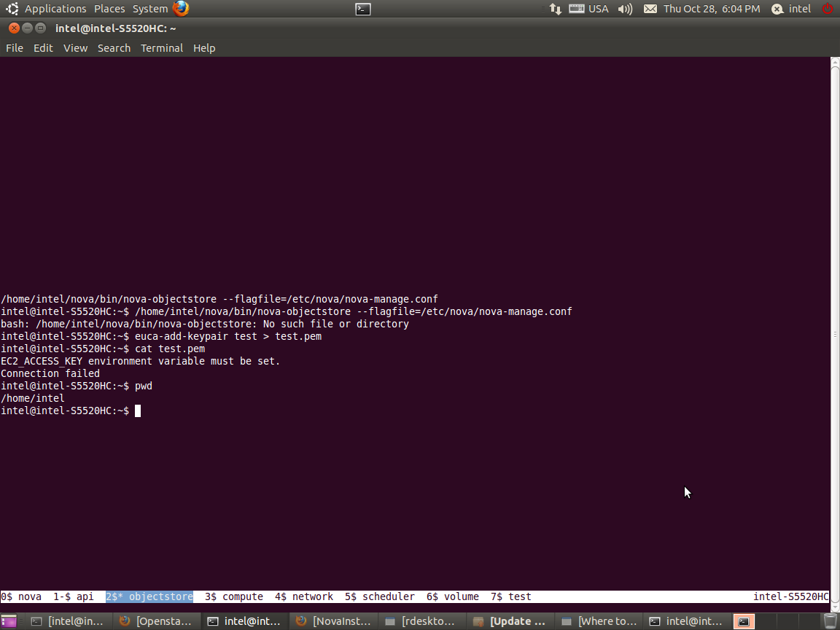
Task: Open the terminal Edit menu
Action: point(43,48)
